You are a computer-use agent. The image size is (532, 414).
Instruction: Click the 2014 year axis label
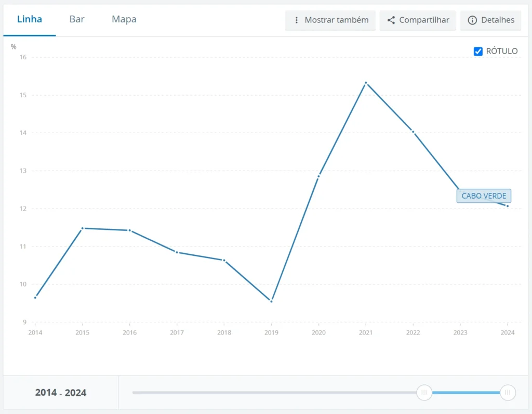(x=35, y=332)
